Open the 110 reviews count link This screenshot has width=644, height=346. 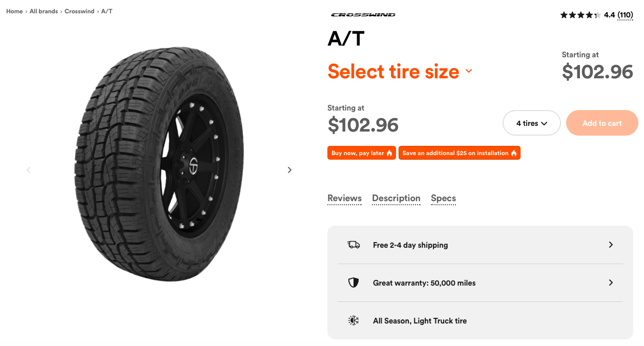pyautogui.click(x=625, y=15)
